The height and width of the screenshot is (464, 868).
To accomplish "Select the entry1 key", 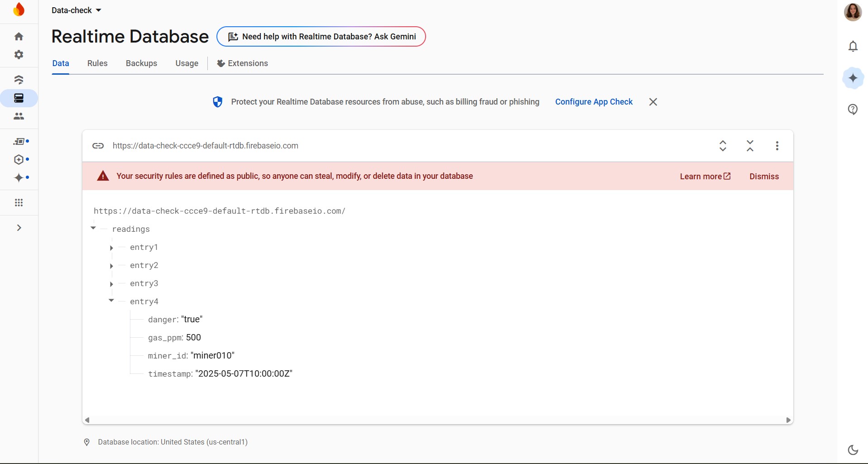I will (x=144, y=247).
